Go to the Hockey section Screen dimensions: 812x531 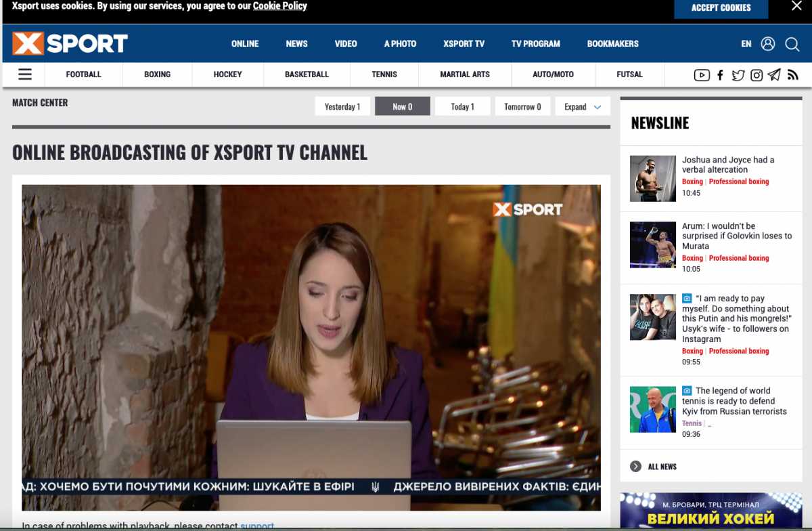click(x=228, y=75)
